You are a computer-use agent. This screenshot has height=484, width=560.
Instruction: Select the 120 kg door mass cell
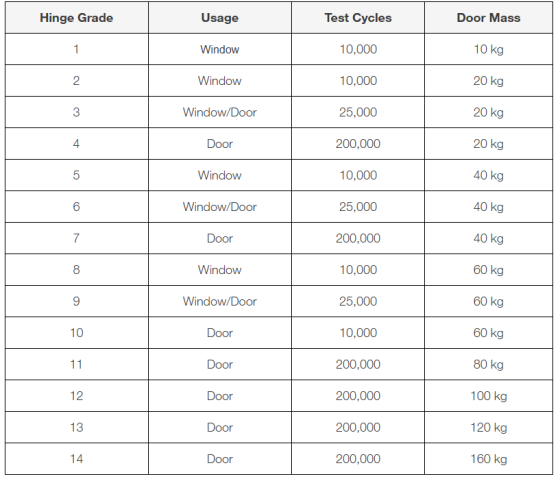(x=489, y=427)
